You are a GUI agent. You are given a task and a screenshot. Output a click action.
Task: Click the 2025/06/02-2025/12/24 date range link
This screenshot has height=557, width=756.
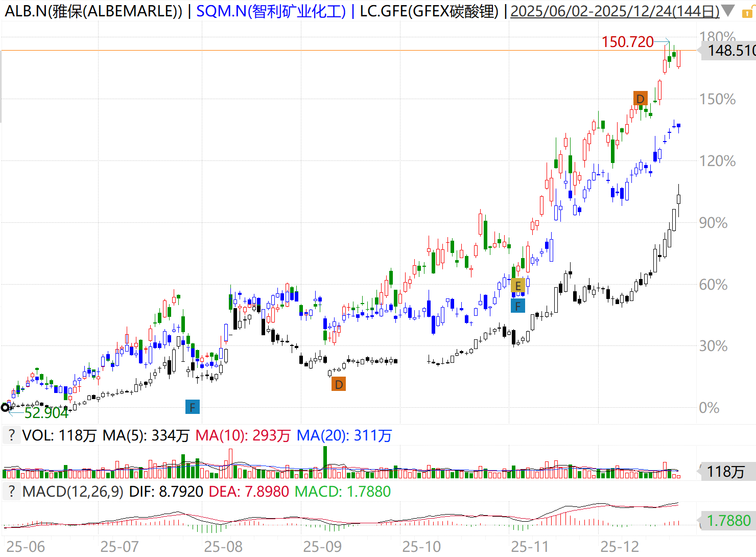coord(615,11)
